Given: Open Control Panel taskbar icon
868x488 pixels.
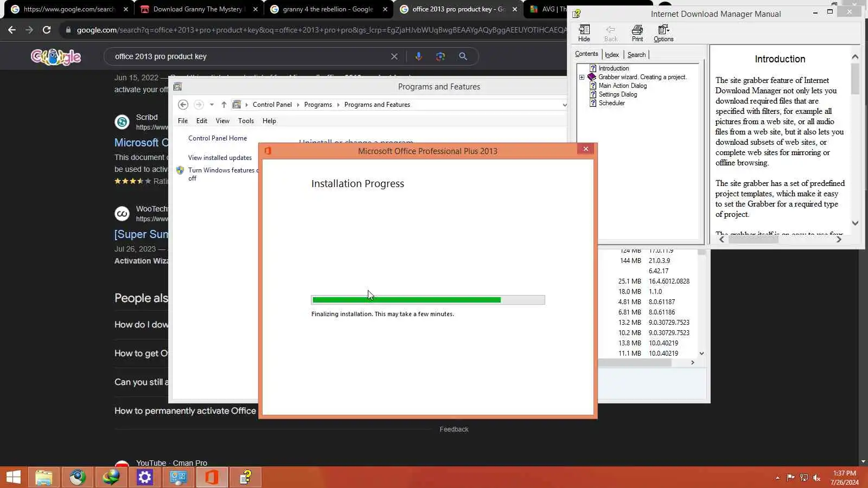Looking at the screenshot, I should [x=178, y=477].
